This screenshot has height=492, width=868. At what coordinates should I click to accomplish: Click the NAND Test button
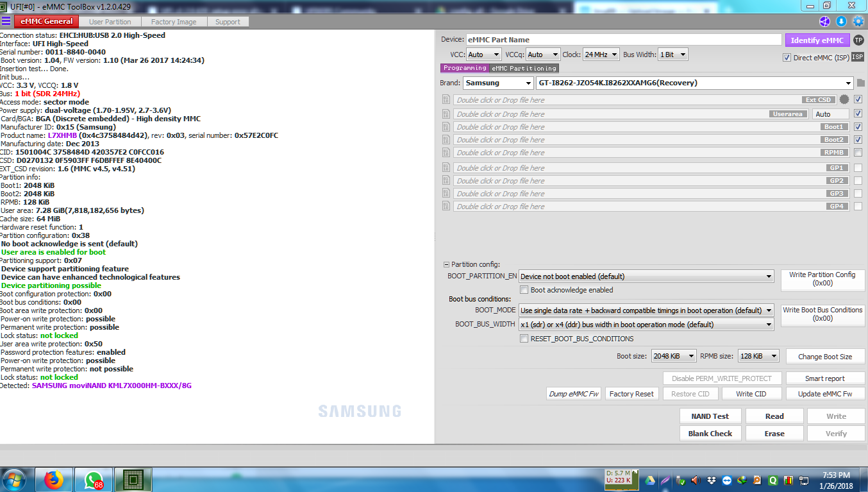(x=710, y=416)
